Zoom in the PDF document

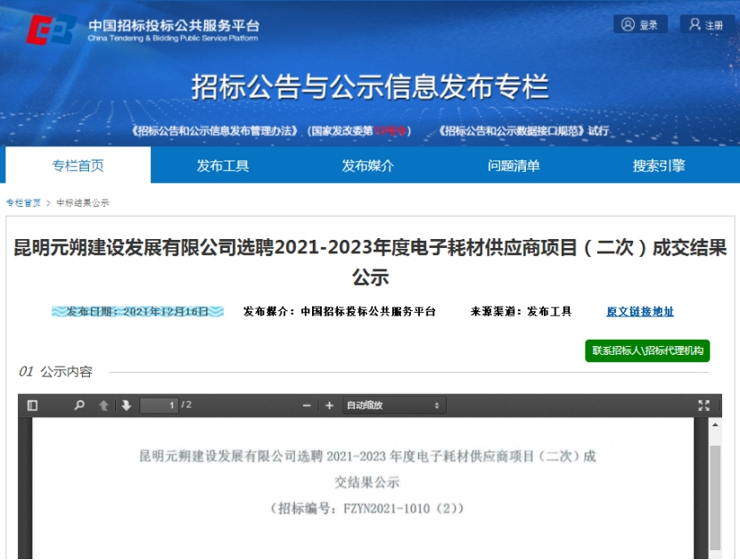[x=329, y=406]
